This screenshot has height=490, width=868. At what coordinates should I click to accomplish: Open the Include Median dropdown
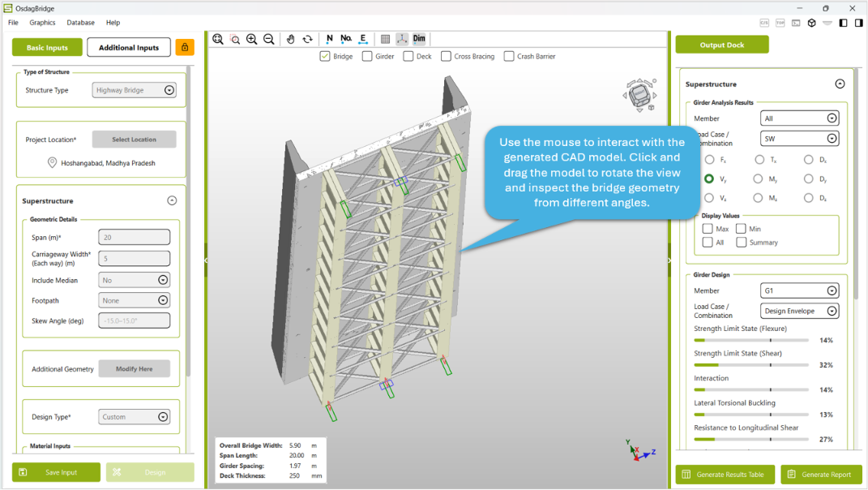pyautogui.click(x=134, y=280)
